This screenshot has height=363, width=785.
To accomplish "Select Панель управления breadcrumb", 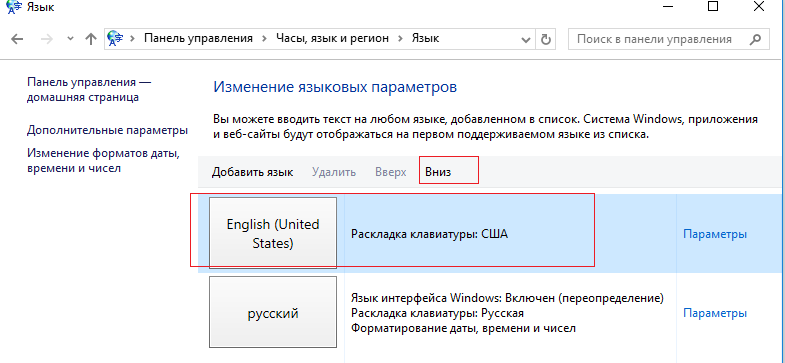I will (198, 39).
